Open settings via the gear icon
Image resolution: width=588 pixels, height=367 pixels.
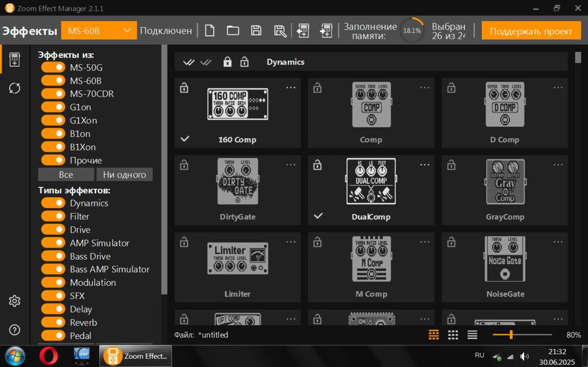15,301
